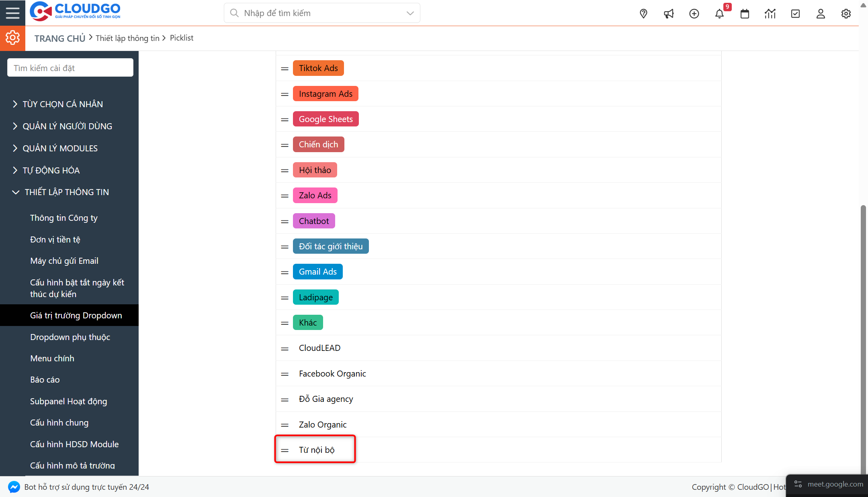Image resolution: width=868 pixels, height=497 pixels.
Task: Open the calendar icon in header
Action: (x=745, y=14)
